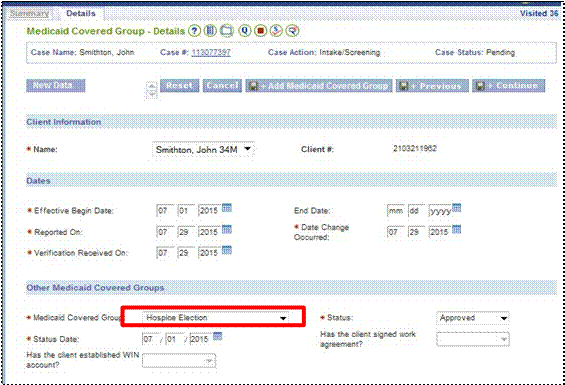This screenshot has width=565, height=385.
Task: Click Reported On day field
Action: pos(186,232)
